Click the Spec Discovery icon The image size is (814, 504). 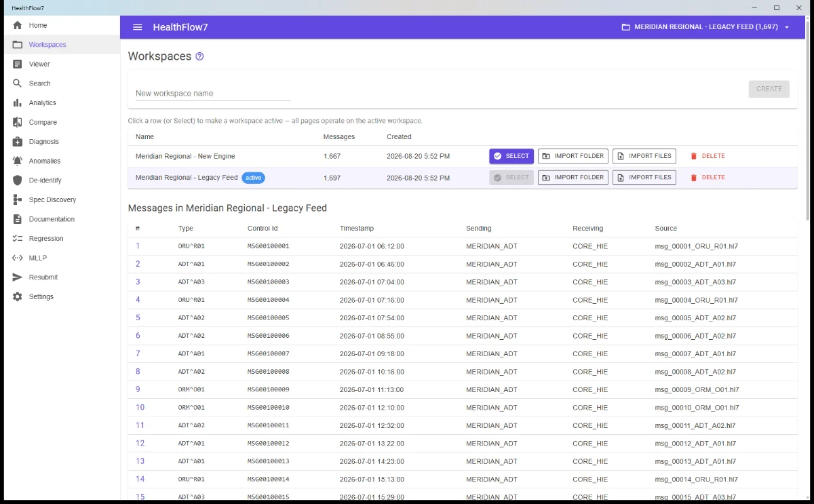18,200
